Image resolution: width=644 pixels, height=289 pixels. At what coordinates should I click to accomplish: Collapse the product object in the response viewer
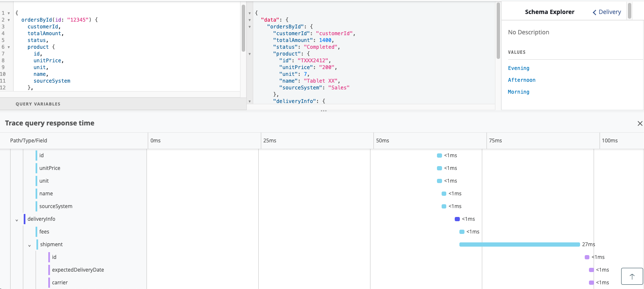click(x=249, y=54)
